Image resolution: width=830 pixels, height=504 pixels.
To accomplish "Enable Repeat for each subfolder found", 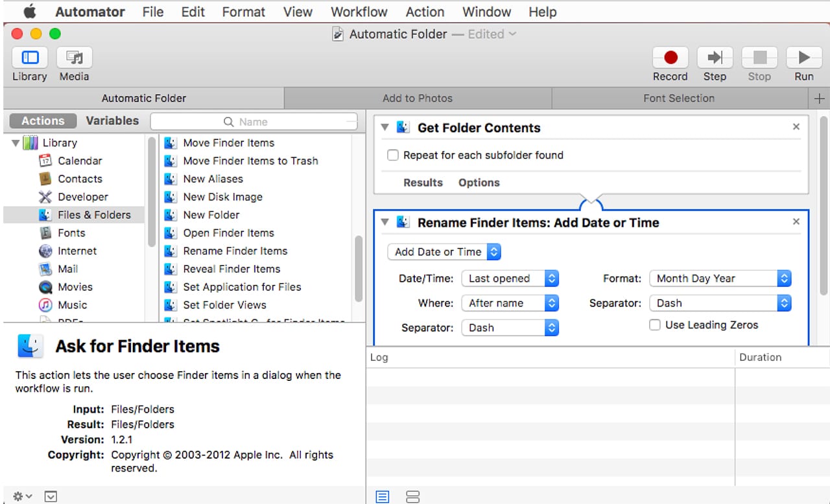I will pyautogui.click(x=393, y=155).
